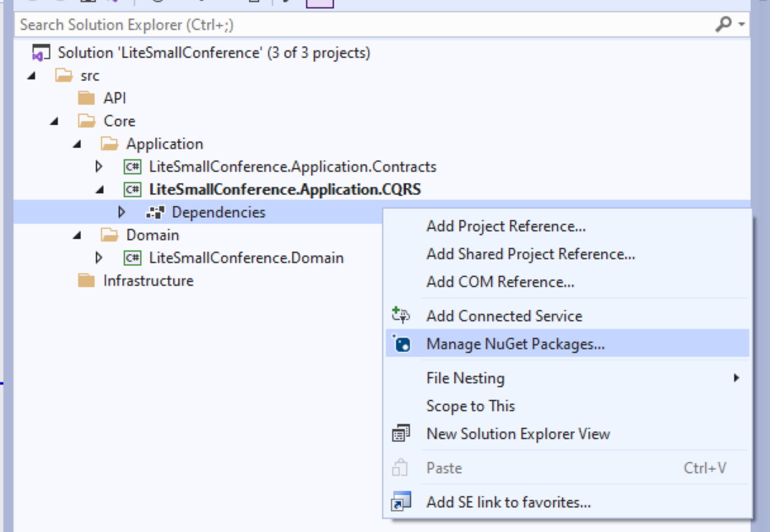Click the Solution 'LiteSmallConference' icon
Screen dimensions: 770x532
[x=41, y=53]
